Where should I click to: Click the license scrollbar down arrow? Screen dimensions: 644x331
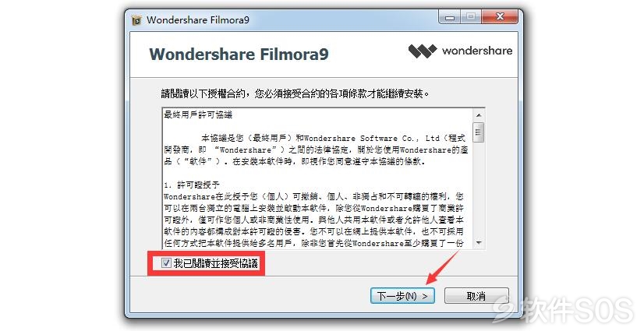point(479,243)
